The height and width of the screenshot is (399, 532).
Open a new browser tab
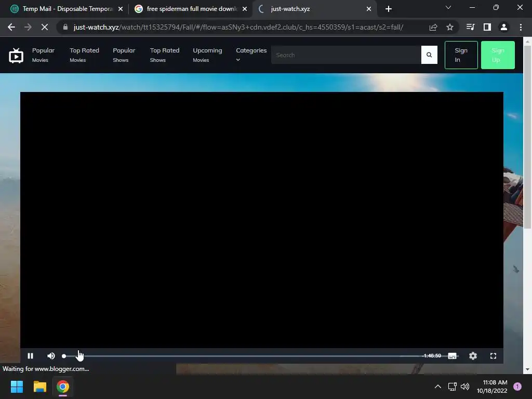click(x=389, y=9)
